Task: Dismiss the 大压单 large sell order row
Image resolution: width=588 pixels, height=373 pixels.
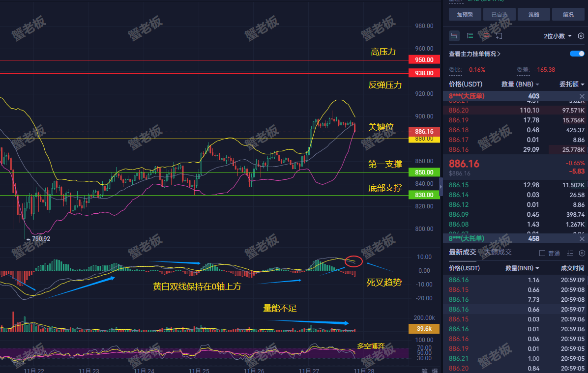Action: tap(582, 96)
